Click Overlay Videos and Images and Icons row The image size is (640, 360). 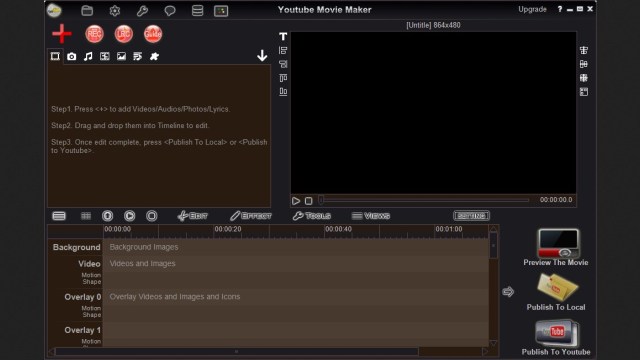click(x=296, y=297)
